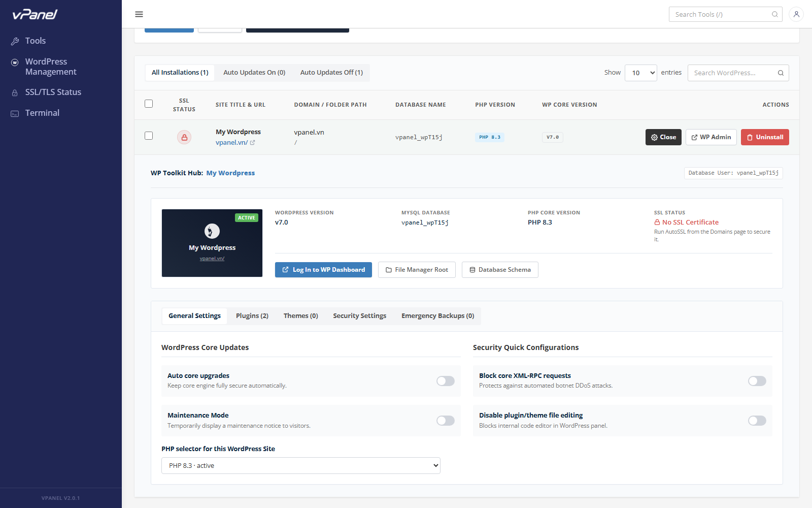Enable Auto core upgrades switch
This screenshot has width=812, height=508.
tap(446, 381)
